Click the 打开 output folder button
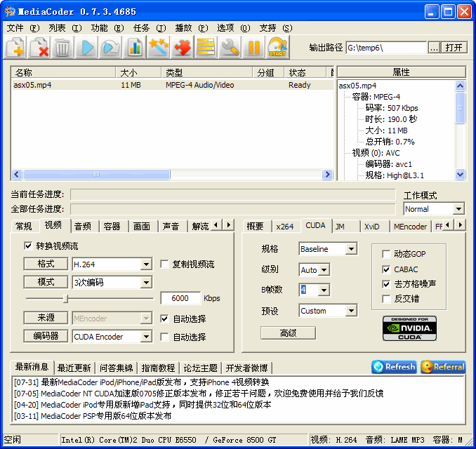Image resolution: width=476 pixels, height=449 pixels. coord(454,47)
